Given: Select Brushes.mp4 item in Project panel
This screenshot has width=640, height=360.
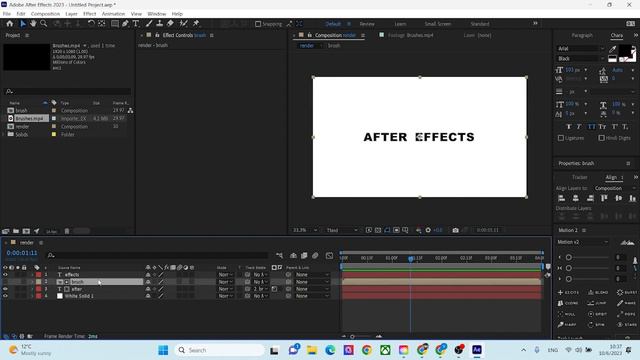Looking at the screenshot, I should [x=29, y=118].
